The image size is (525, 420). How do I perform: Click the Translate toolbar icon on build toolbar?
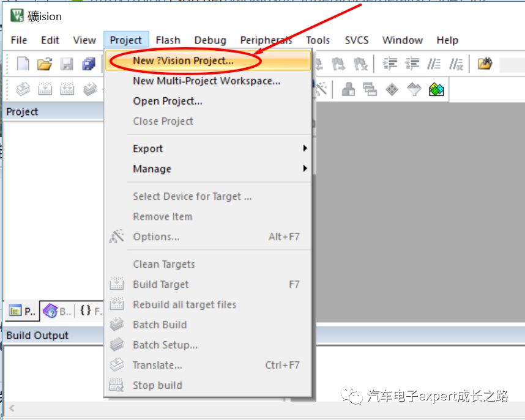[23, 89]
